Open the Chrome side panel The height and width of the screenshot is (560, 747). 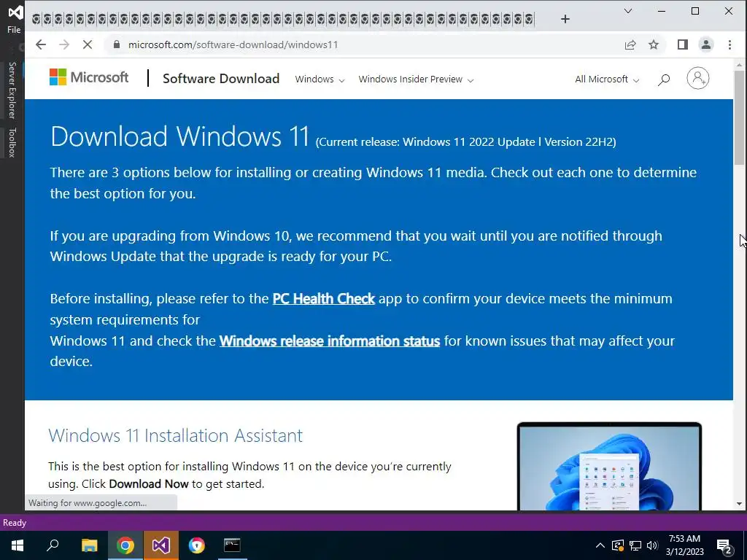[683, 44]
